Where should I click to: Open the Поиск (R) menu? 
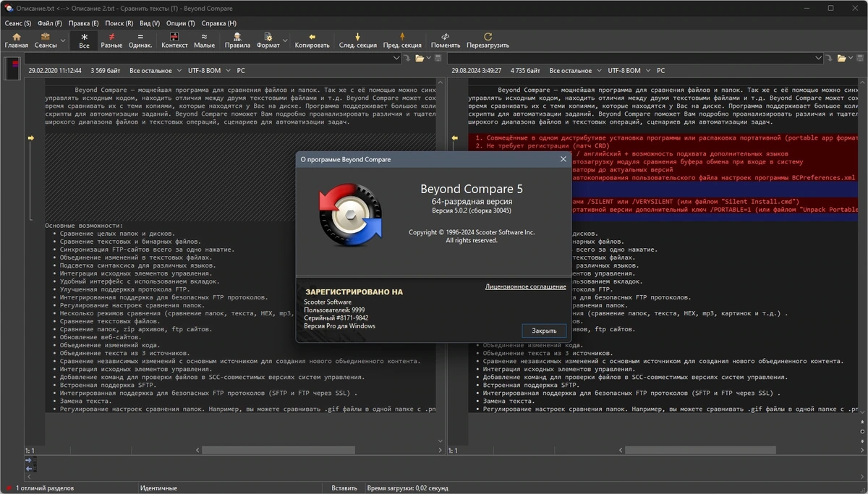(x=119, y=23)
